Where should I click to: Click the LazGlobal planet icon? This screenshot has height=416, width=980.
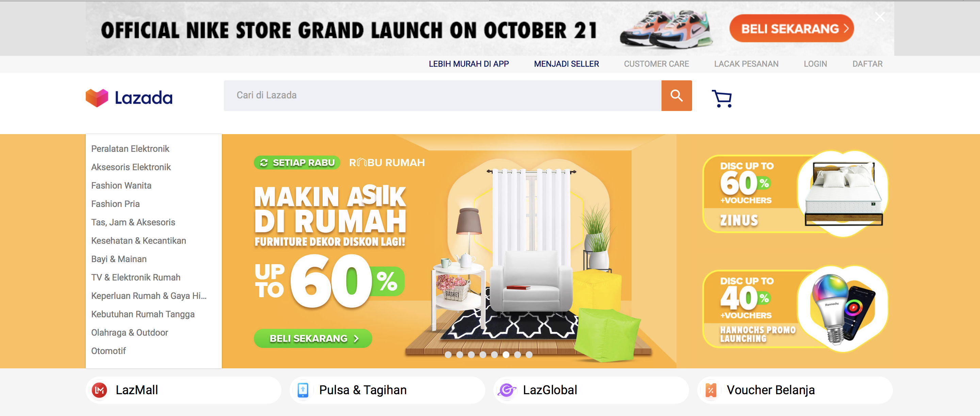coord(507,390)
